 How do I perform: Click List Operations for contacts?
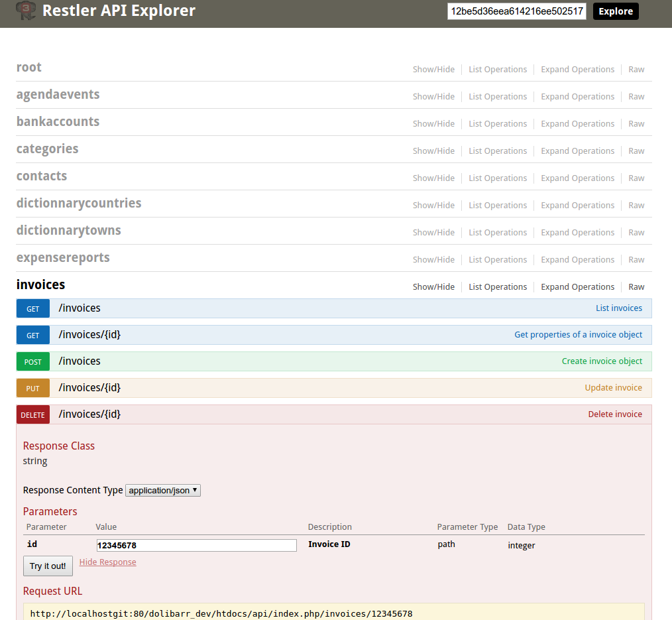pos(498,178)
